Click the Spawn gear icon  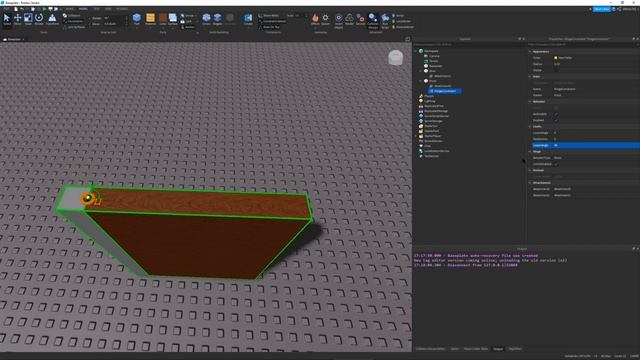tap(325, 19)
